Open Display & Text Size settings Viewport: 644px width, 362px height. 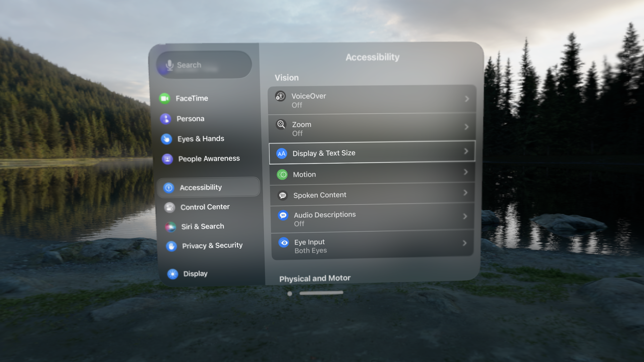(x=372, y=153)
